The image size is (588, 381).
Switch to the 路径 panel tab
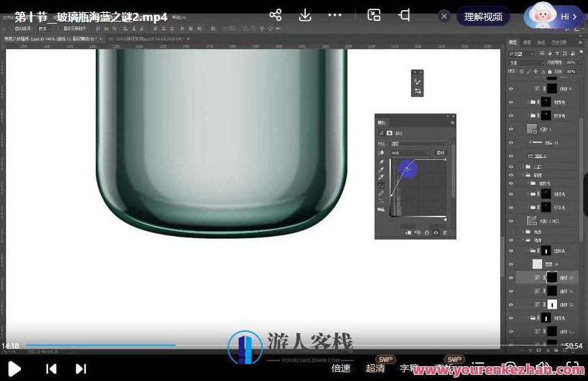[541, 42]
